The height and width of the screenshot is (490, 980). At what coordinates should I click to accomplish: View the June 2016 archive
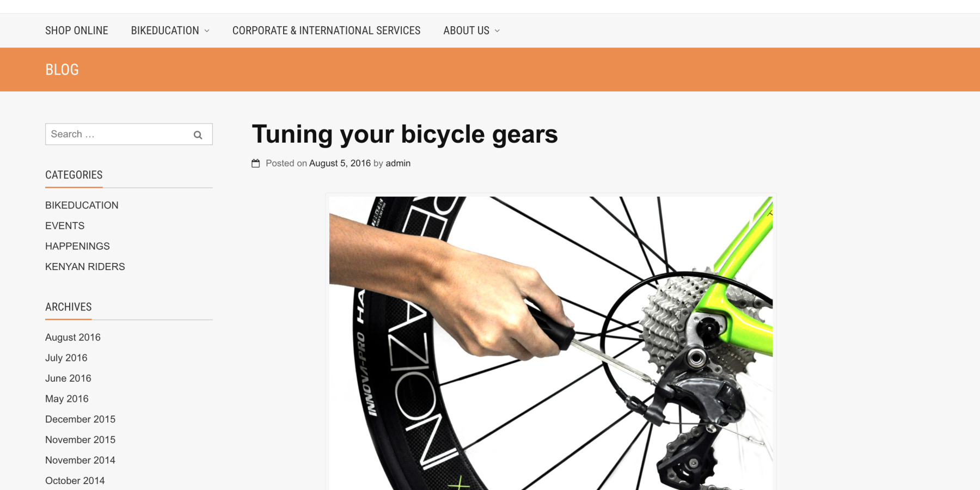click(x=68, y=378)
